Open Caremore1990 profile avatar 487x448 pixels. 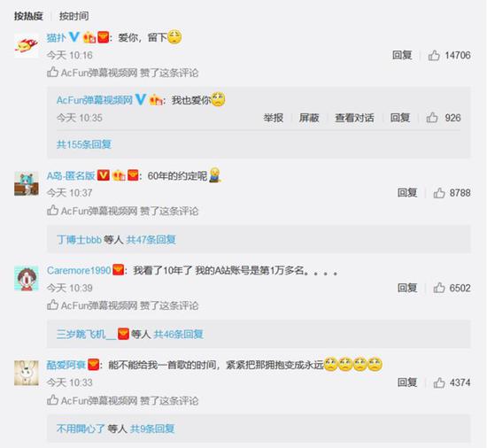click(27, 279)
